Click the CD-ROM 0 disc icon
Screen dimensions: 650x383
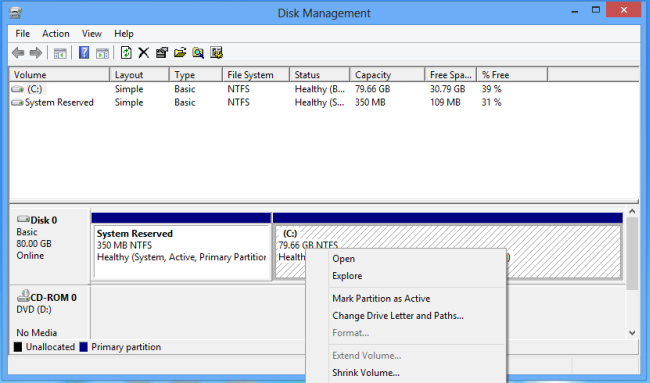[23, 296]
